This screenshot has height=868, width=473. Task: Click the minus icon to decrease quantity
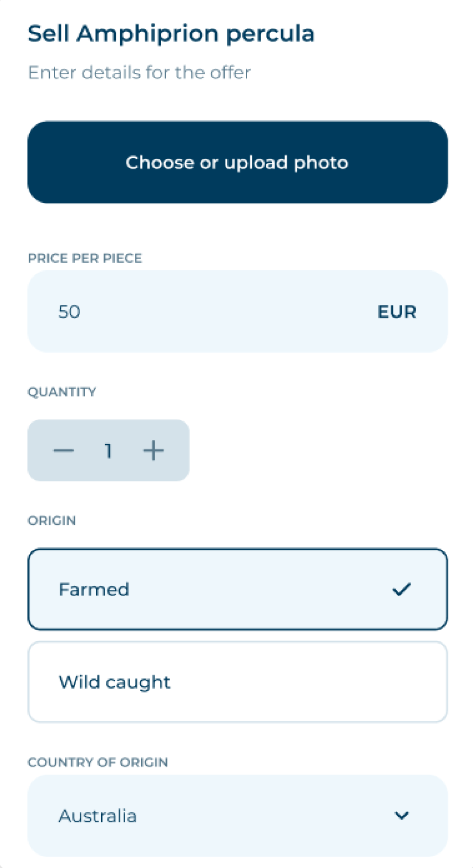point(64,450)
